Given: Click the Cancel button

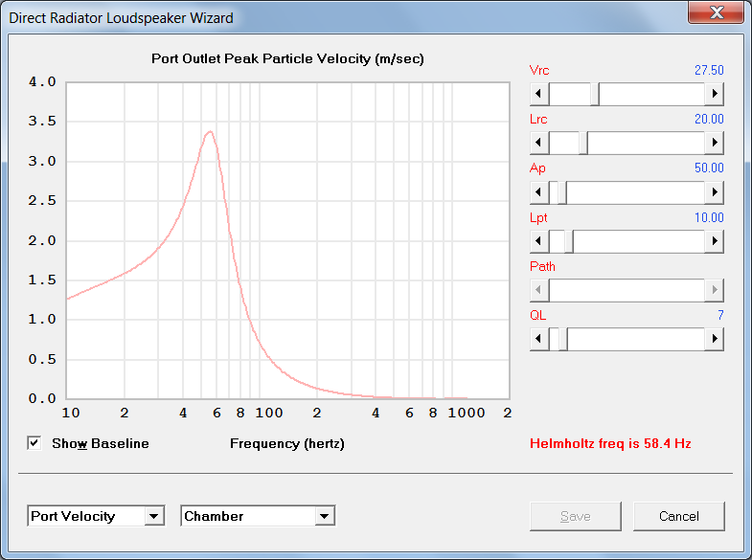Looking at the screenshot, I should coord(678,516).
